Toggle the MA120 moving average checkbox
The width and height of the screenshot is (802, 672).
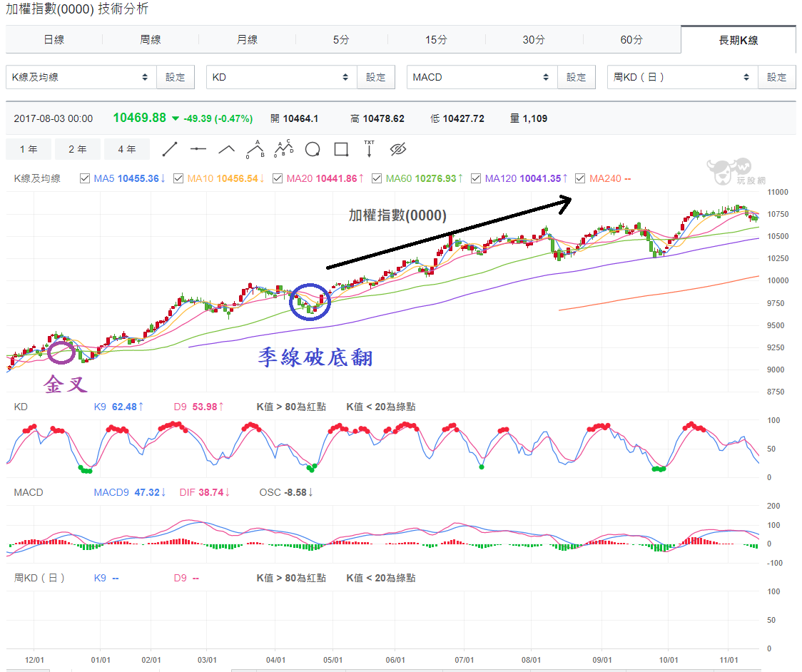point(476,178)
